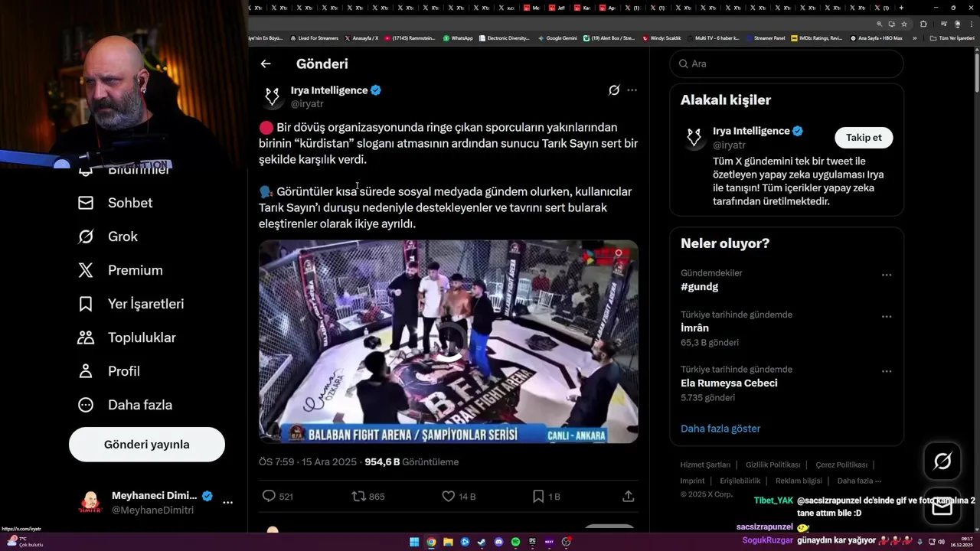Open Discord from the taskbar
The height and width of the screenshot is (551, 980).
pos(498,542)
